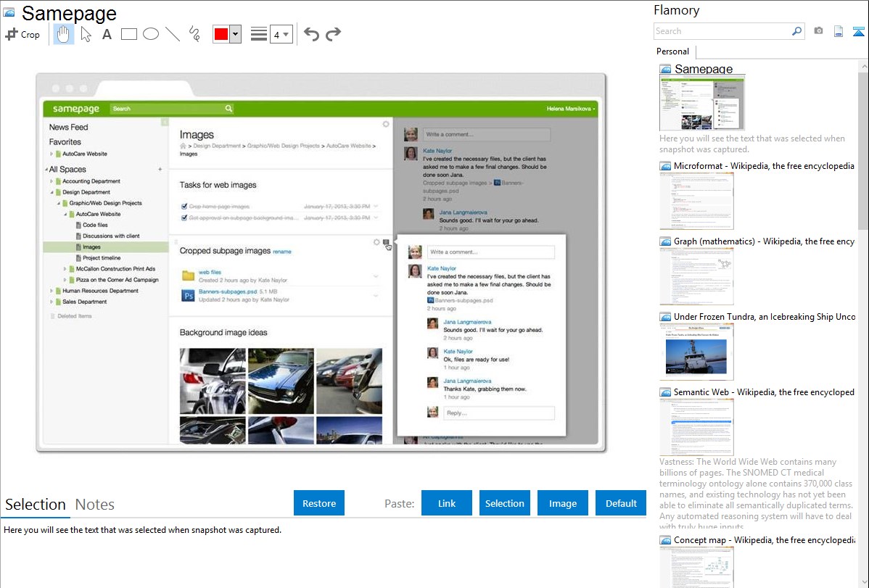Capture a snapshot with the camera icon

(818, 31)
